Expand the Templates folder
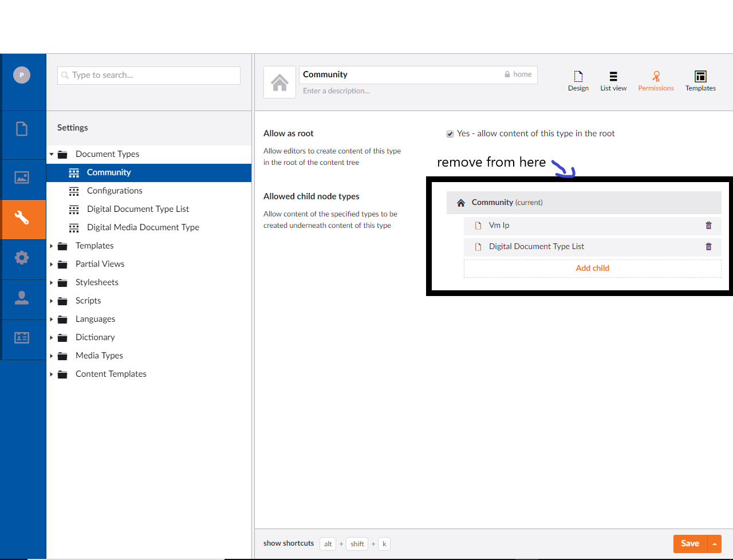The height and width of the screenshot is (560, 733). 52,246
